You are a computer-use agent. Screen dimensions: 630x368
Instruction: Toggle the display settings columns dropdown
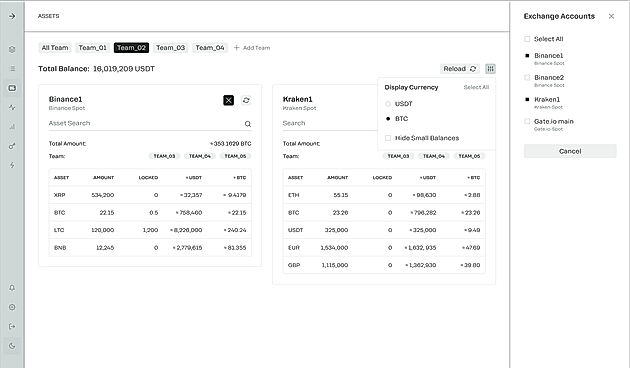(490, 69)
